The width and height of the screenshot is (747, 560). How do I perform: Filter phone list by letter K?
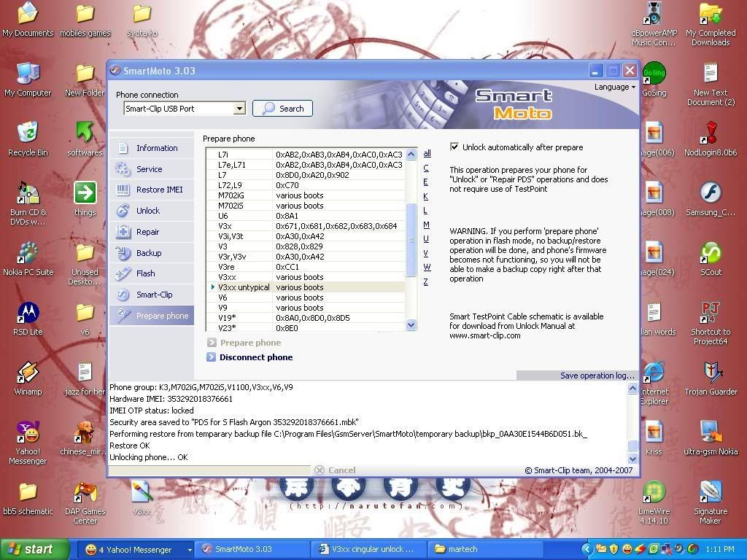tap(426, 196)
